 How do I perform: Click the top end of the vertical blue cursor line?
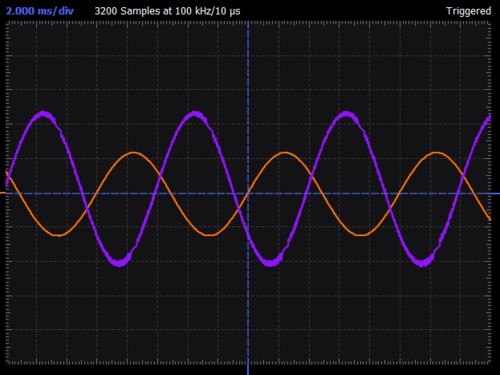pyautogui.click(x=248, y=23)
